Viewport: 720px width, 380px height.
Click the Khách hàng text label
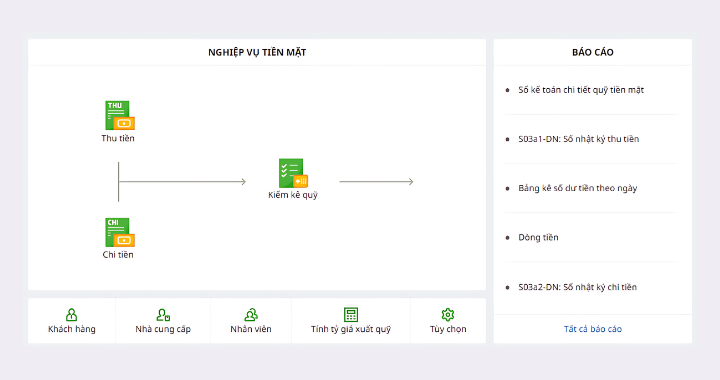(x=72, y=329)
